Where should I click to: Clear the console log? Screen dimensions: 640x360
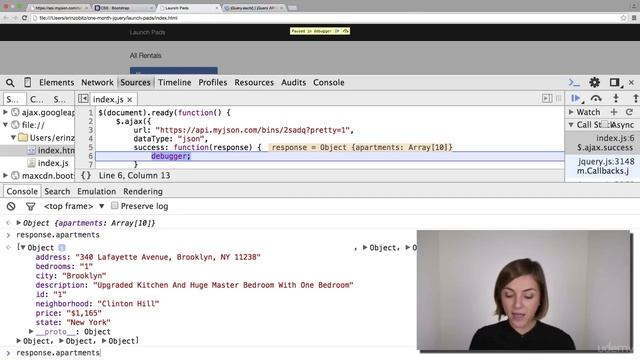pos(11,207)
